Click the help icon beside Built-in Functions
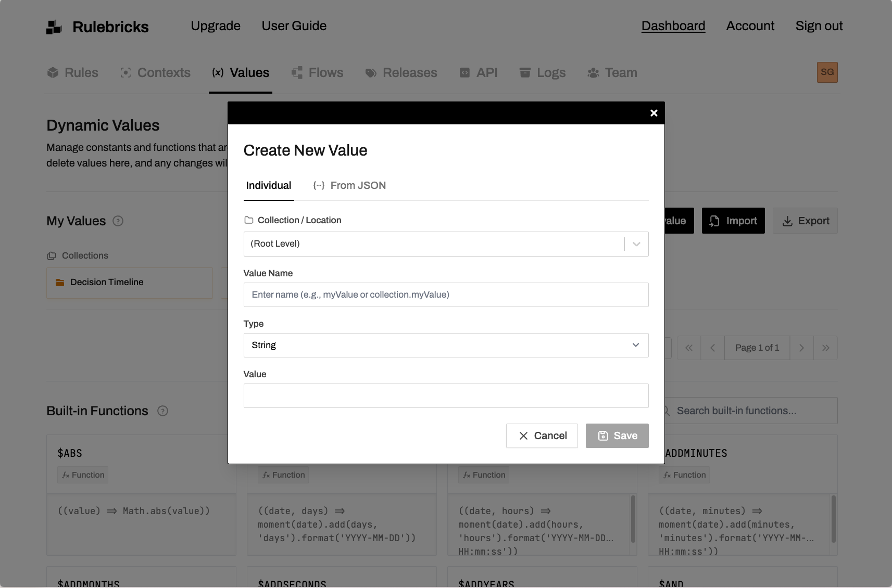892x588 pixels. click(162, 411)
